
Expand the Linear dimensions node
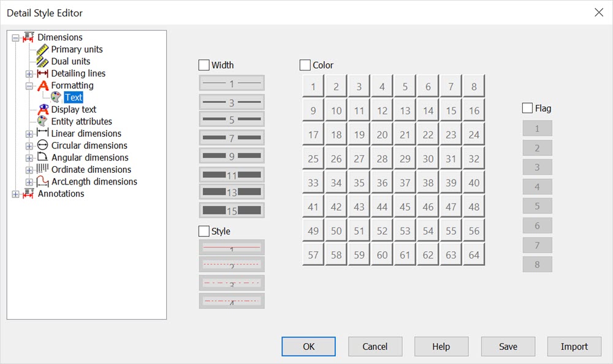29,134
